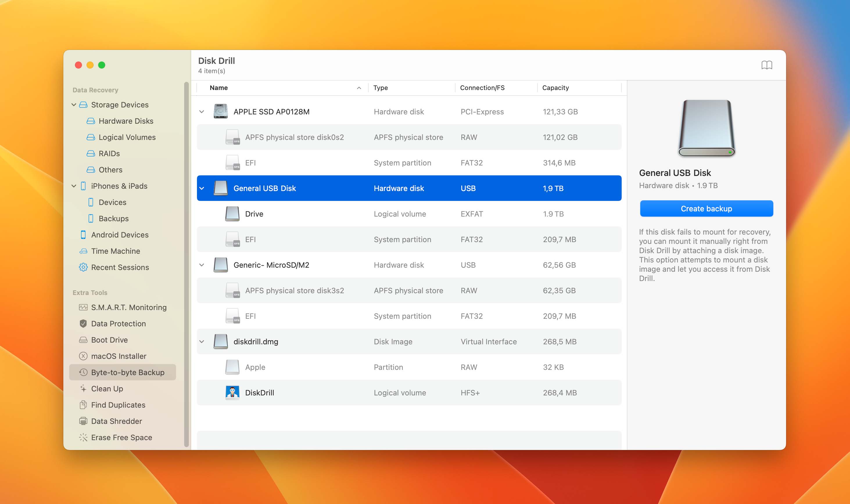Select the Apple partition row

point(409,367)
